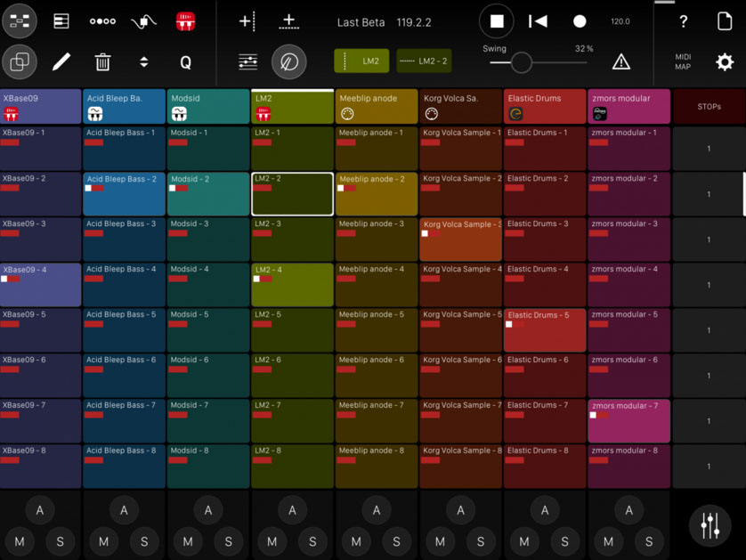Solo the XBase09 track
This screenshot has width=746, height=560.
pyautogui.click(x=60, y=541)
